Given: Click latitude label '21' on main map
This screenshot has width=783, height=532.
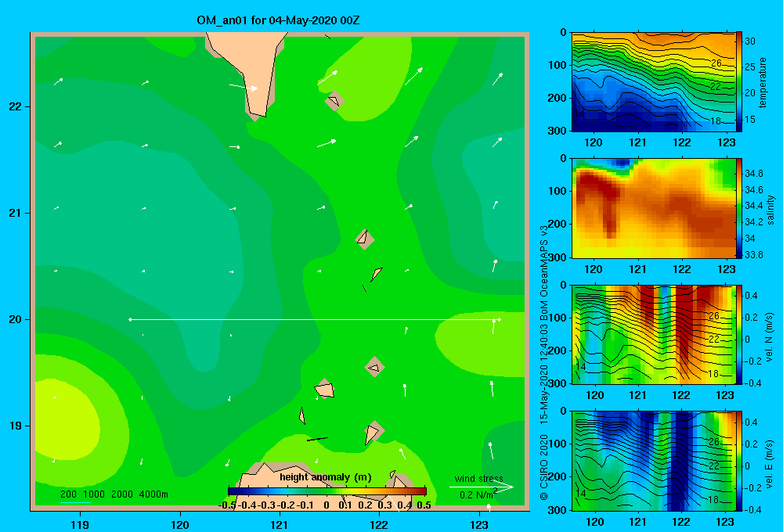Looking at the screenshot, I should pos(15,213).
